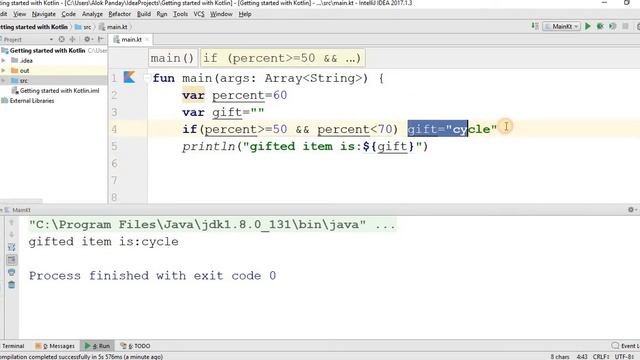The width and height of the screenshot is (640, 360).
Task: Click the main.kt breadcrumb in navigation bar
Action: [x=114, y=27]
